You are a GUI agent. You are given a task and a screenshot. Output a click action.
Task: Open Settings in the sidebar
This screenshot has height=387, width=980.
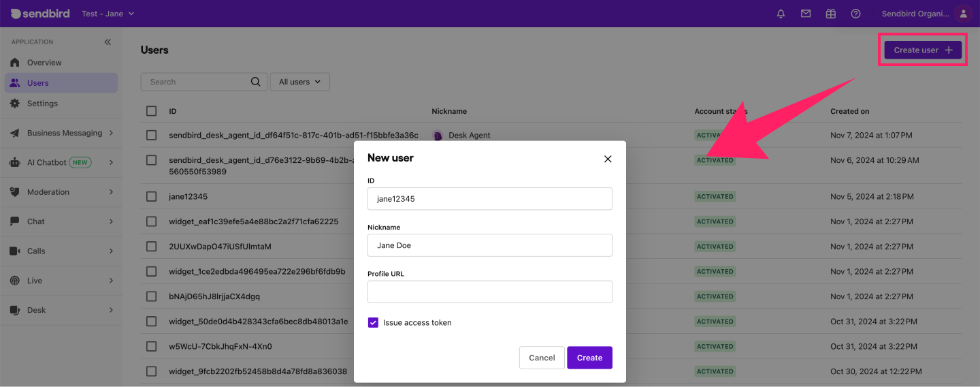point(42,104)
